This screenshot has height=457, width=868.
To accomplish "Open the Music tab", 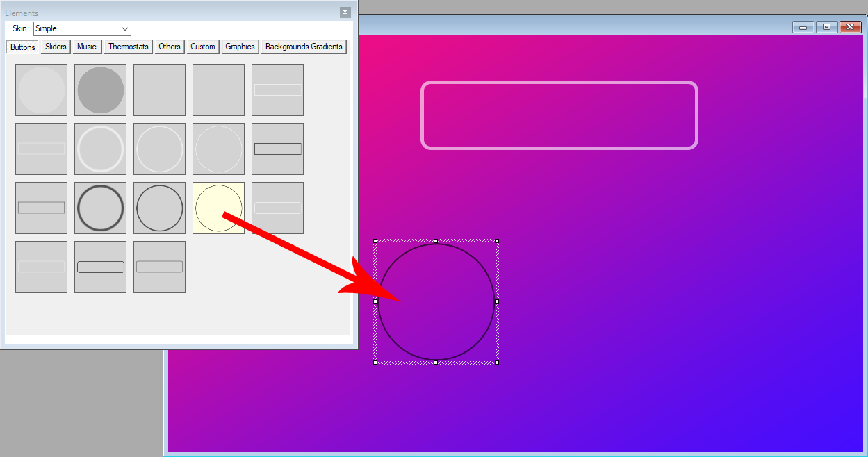I will pyautogui.click(x=87, y=47).
